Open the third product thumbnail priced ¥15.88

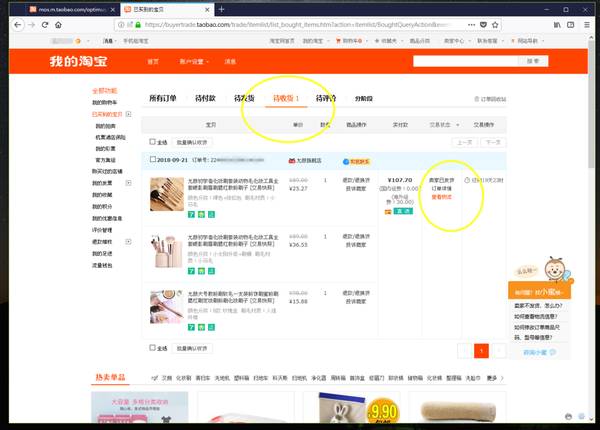167,307
